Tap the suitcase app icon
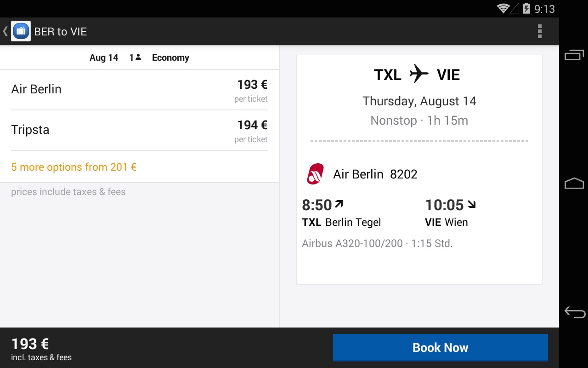 click(x=21, y=31)
